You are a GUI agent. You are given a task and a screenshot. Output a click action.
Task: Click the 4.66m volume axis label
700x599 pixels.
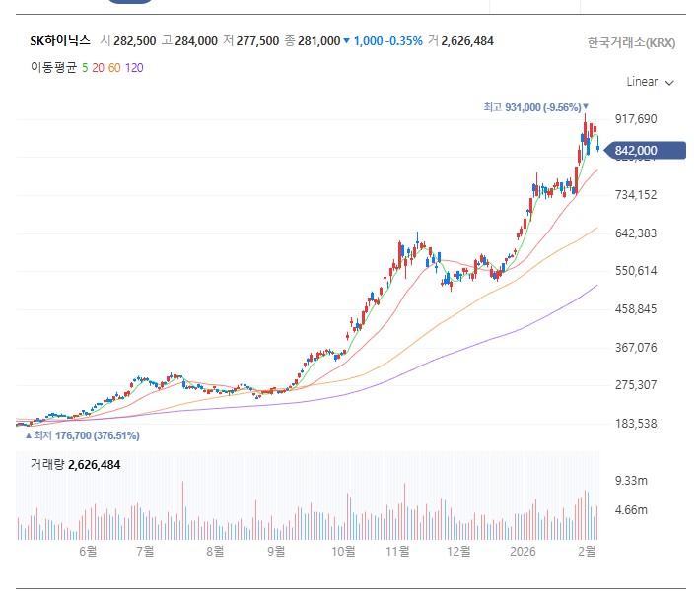(x=631, y=509)
